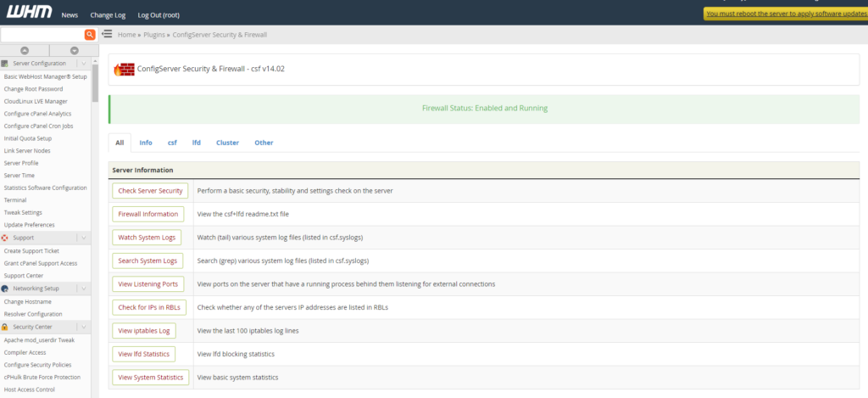868x398 pixels.
Task: Open Server Profile in sidebar
Action: (x=21, y=163)
